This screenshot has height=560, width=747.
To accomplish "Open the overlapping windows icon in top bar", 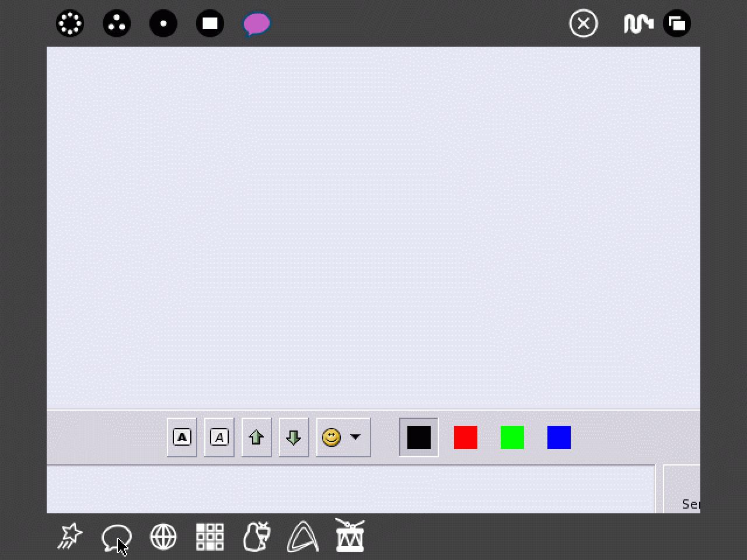I will pyautogui.click(x=677, y=23).
